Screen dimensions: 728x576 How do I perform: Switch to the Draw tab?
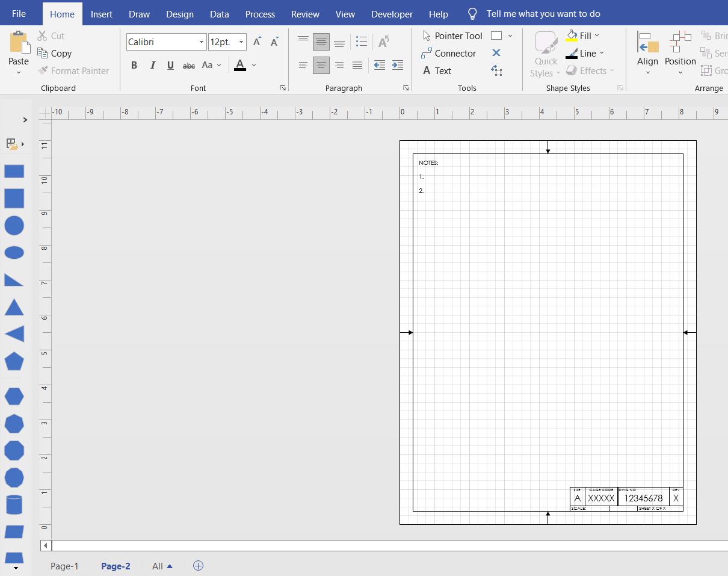point(139,14)
